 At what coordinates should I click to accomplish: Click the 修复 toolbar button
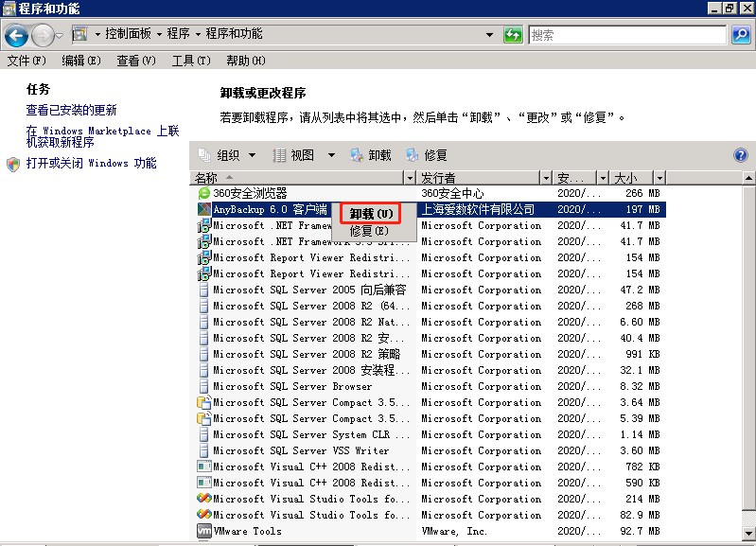click(427, 155)
